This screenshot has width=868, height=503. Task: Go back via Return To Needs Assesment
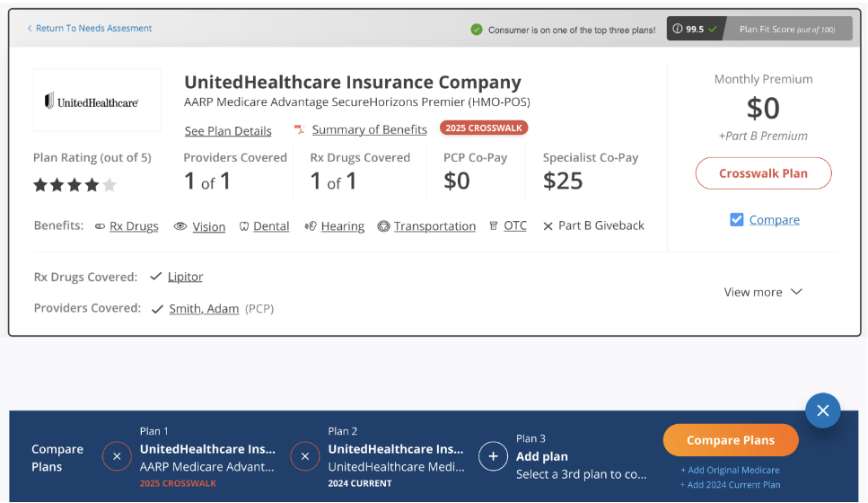click(90, 28)
